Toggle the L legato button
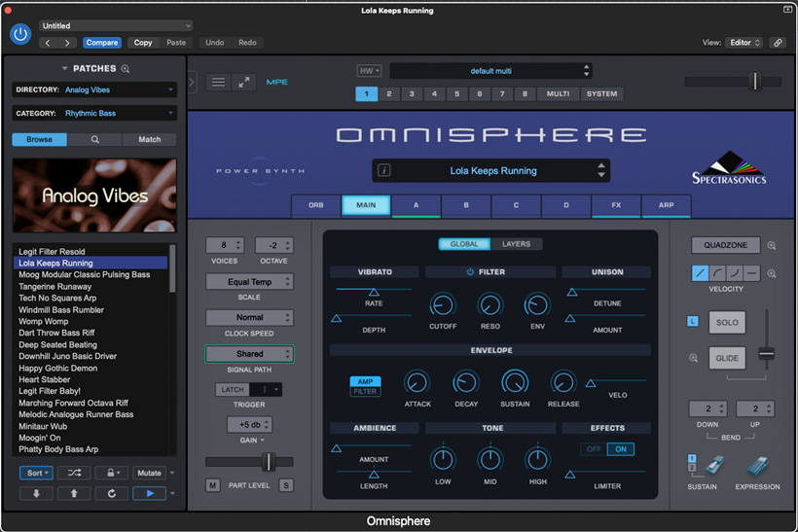This screenshot has width=798, height=532. [x=693, y=322]
